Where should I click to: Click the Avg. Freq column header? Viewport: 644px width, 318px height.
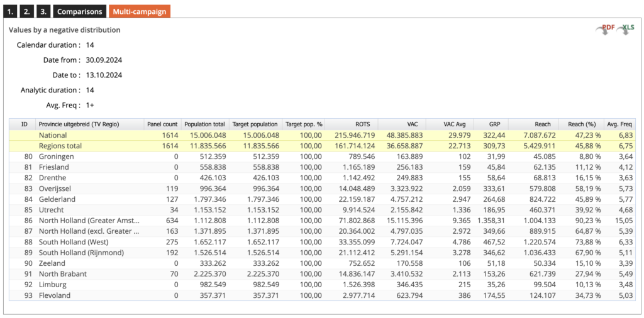click(x=619, y=124)
